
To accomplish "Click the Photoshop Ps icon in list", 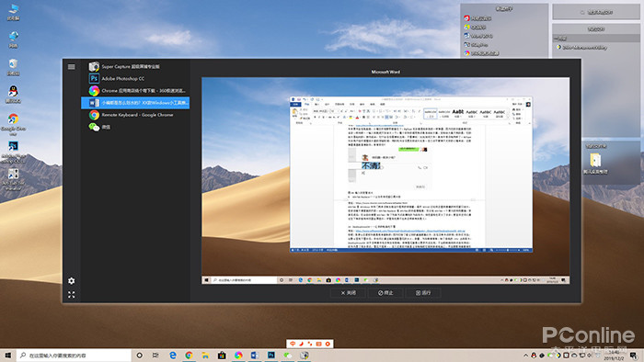I will tap(94, 78).
